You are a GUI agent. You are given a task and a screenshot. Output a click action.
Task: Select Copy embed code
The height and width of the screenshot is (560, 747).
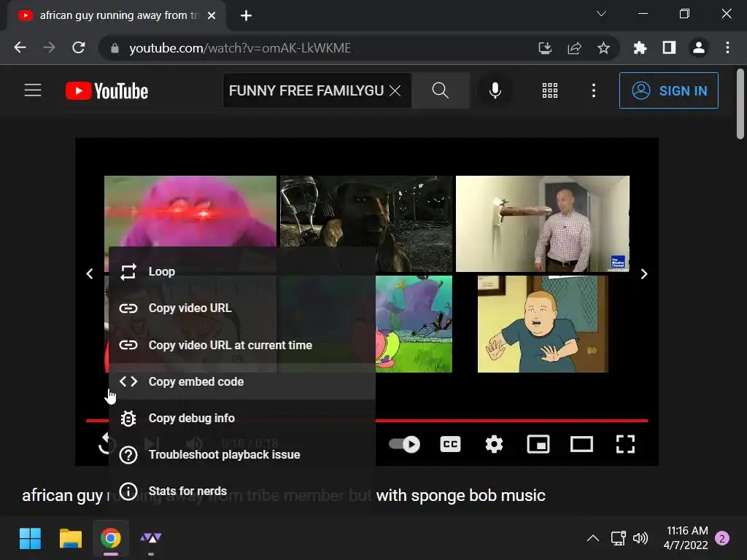242,381
